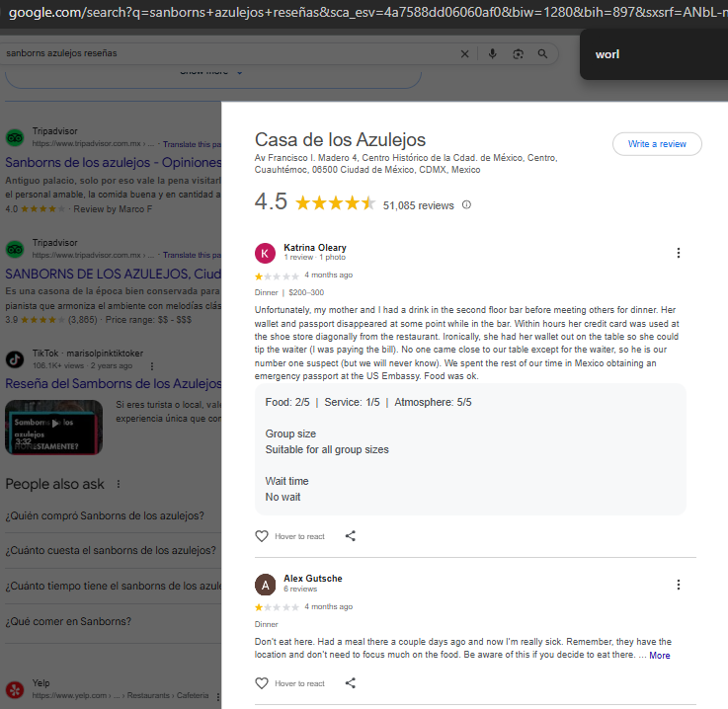Click the magnifying glass search icon
The height and width of the screenshot is (709, 728).
click(x=542, y=54)
